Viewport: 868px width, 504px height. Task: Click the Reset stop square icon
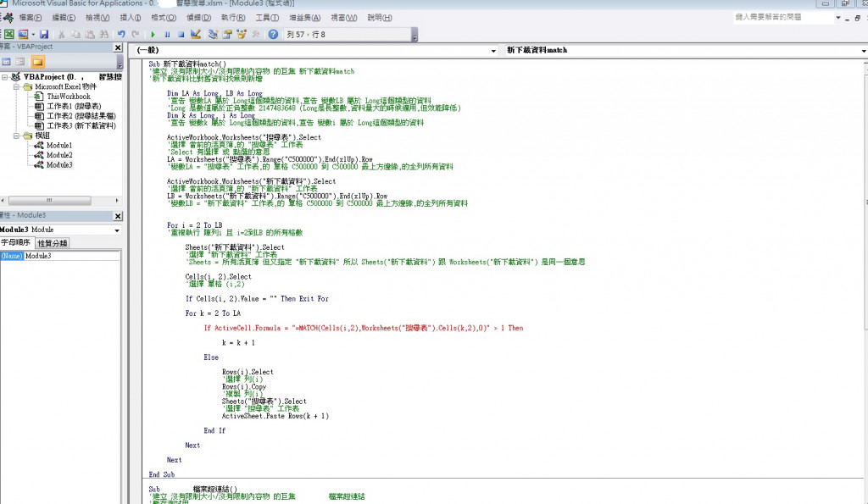181,34
